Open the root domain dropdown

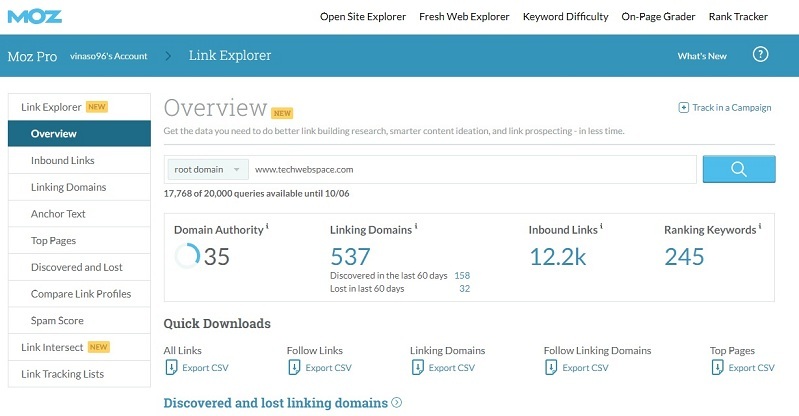[207, 170]
